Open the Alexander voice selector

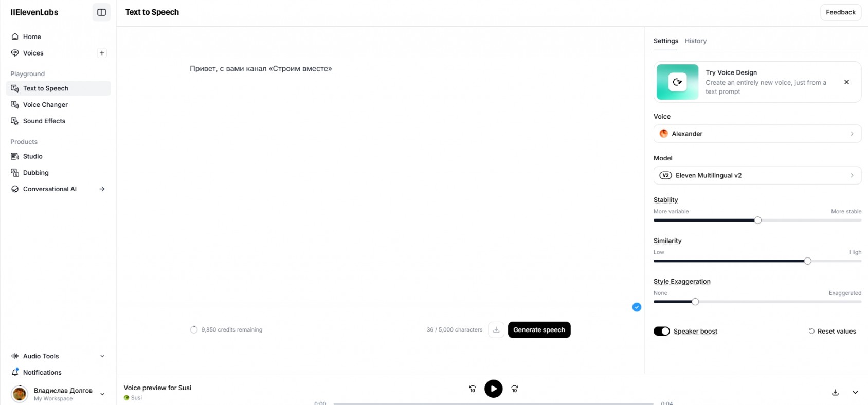coord(757,134)
